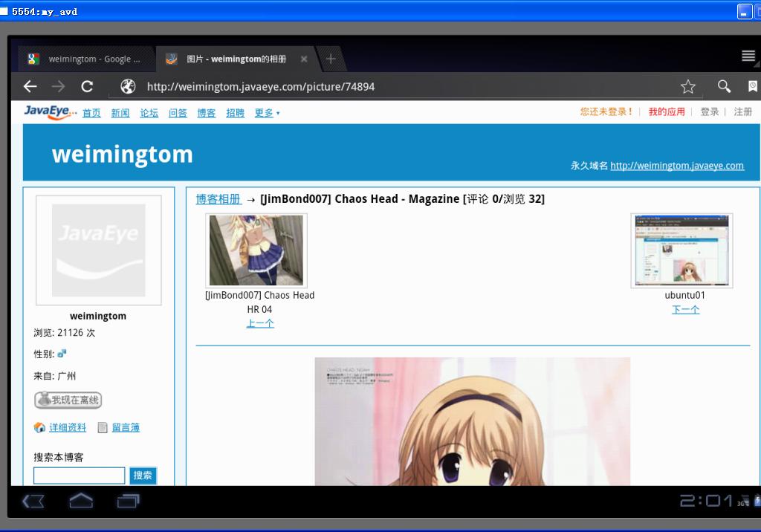761x532 pixels.
Task: Open the 详细资料 profile link
Action: coord(68,427)
